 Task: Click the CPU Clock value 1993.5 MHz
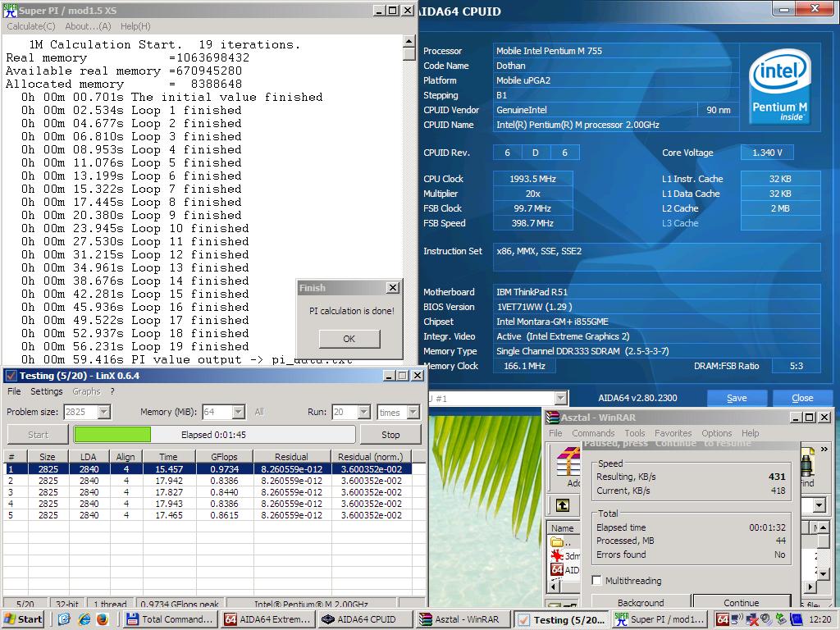pos(532,179)
